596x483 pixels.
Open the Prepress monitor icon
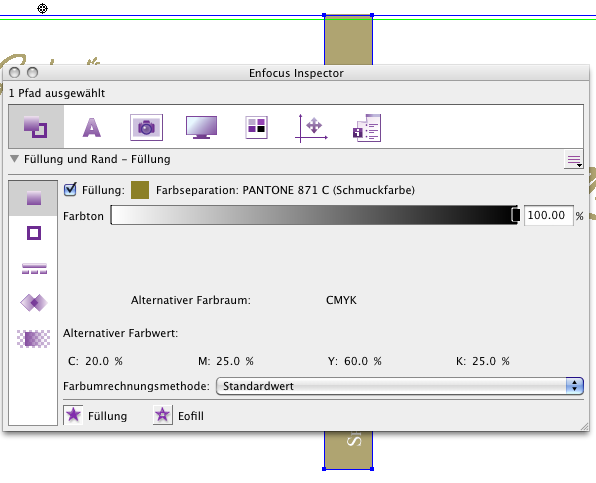tap(201, 127)
